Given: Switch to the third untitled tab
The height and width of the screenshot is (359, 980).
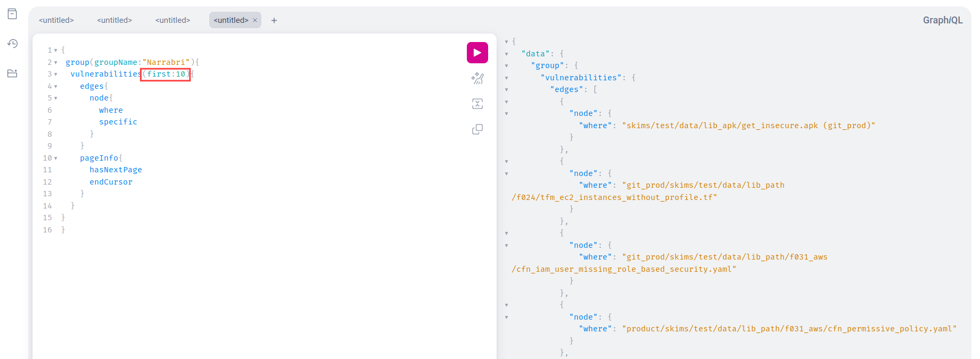Looking at the screenshot, I should [x=173, y=20].
